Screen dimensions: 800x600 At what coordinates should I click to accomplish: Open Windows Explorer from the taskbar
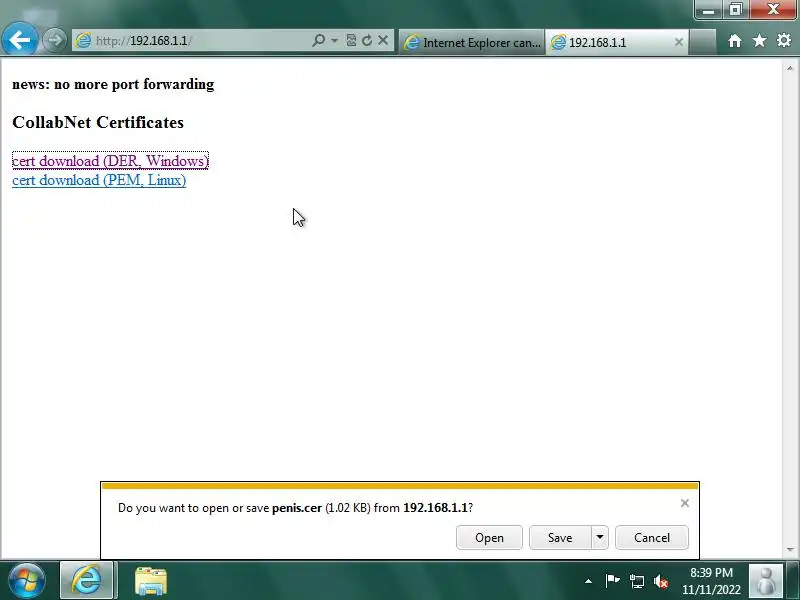tap(151, 581)
